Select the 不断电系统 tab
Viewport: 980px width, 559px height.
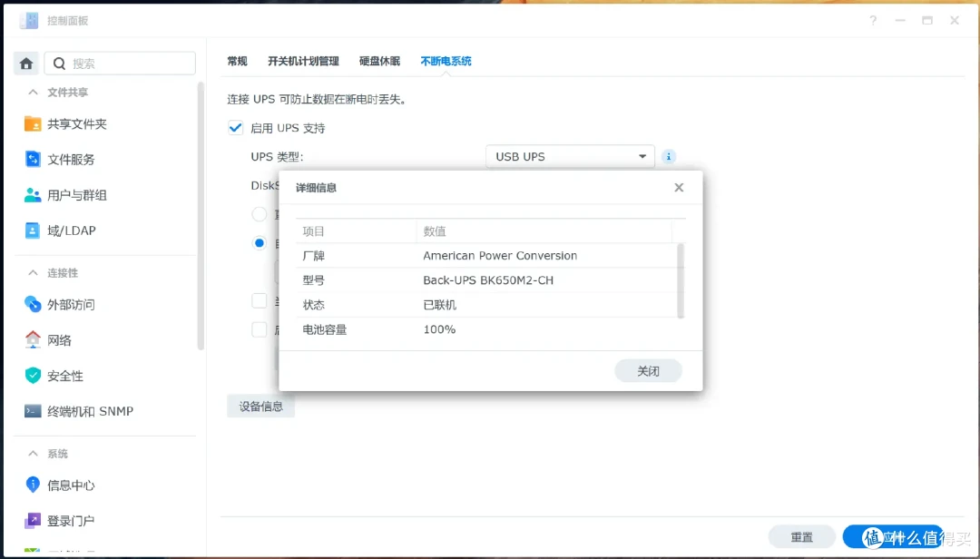pos(446,62)
